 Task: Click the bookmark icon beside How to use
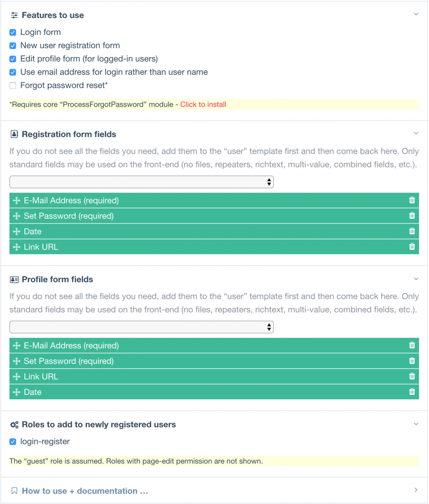pos(14,491)
